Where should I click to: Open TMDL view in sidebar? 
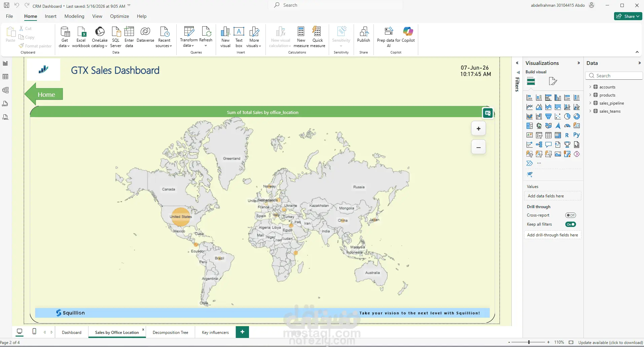tap(5, 117)
